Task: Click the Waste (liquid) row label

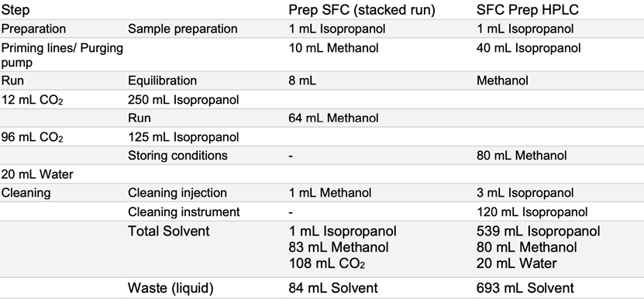Action: click(x=170, y=288)
